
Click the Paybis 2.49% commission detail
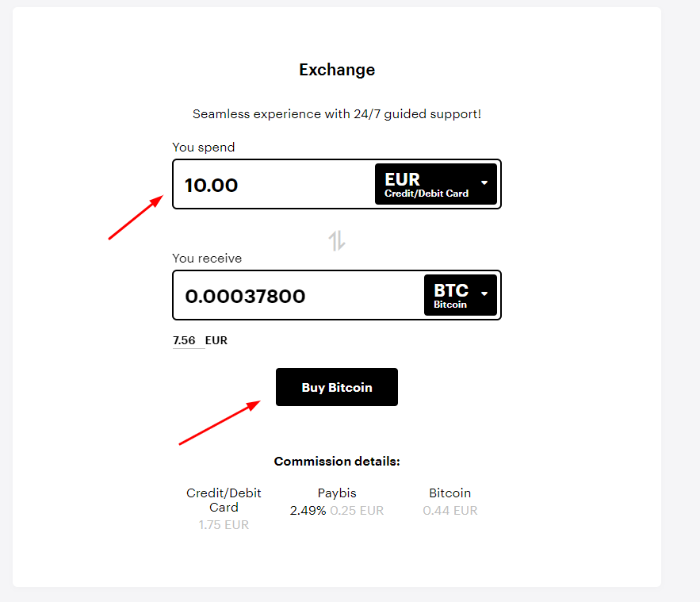pos(336,501)
